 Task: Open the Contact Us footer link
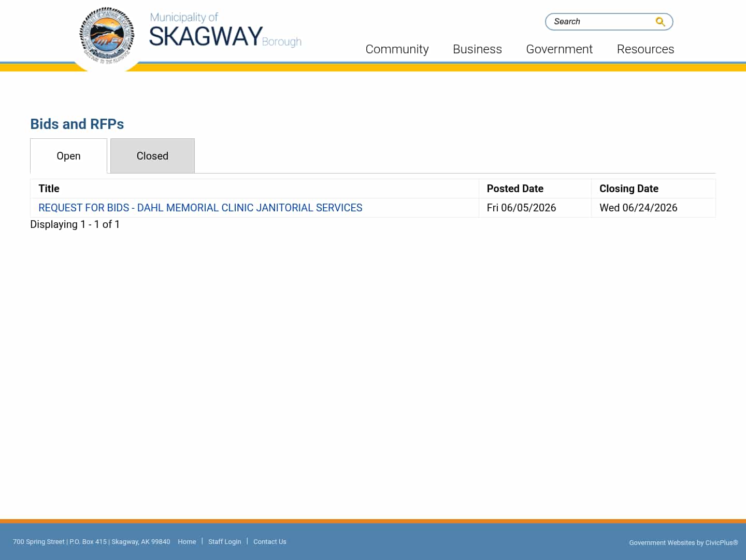click(x=269, y=541)
